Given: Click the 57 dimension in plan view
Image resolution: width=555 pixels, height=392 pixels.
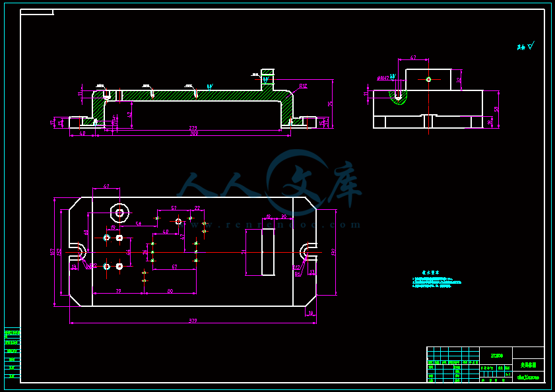Looking at the screenshot, I should pos(174,208).
